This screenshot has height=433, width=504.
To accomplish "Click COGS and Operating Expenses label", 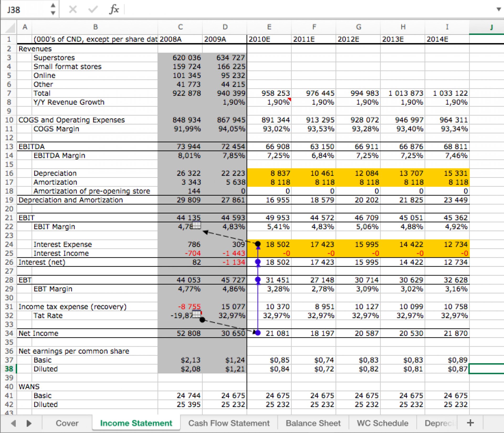I will [x=71, y=120].
